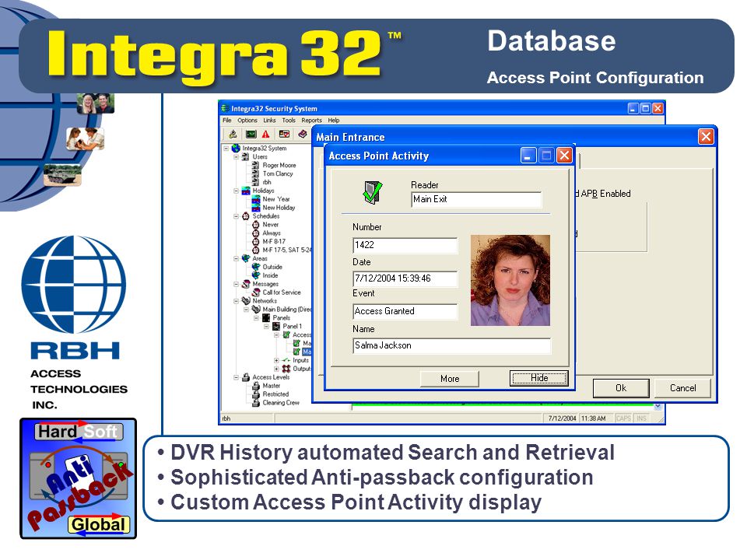The image size is (747, 560).
Task: Select the New Holiday entry
Action: click(279, 208)
